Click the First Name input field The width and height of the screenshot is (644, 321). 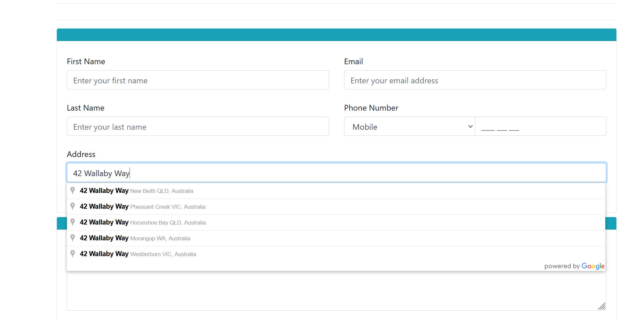198,80
